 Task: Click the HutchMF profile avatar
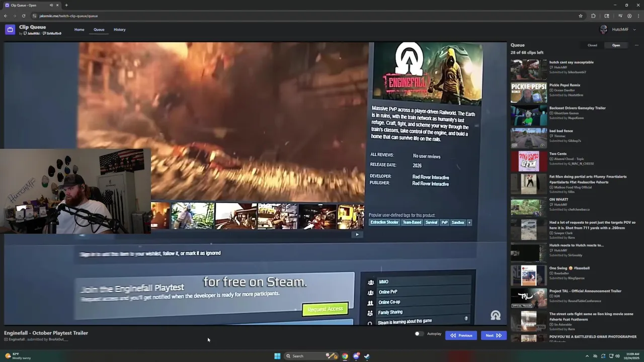[604, 30]
